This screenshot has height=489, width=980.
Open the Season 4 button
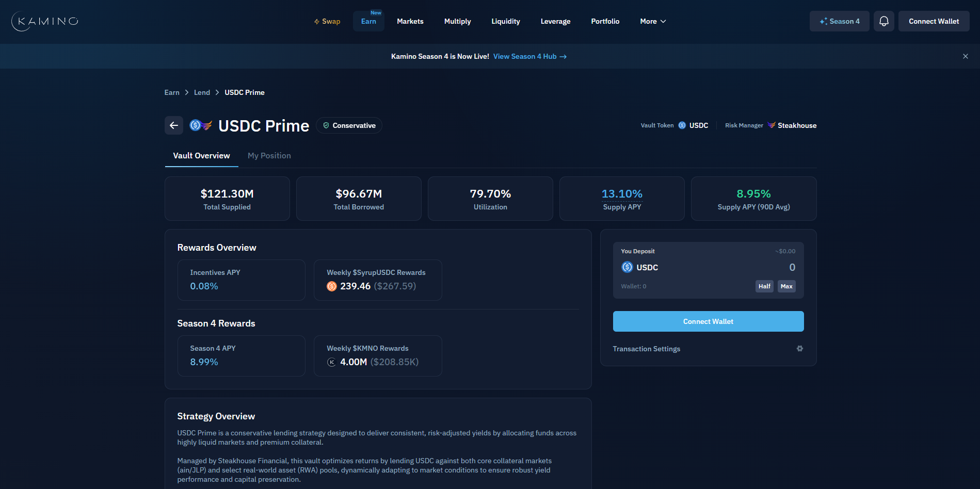pos(839,21)
